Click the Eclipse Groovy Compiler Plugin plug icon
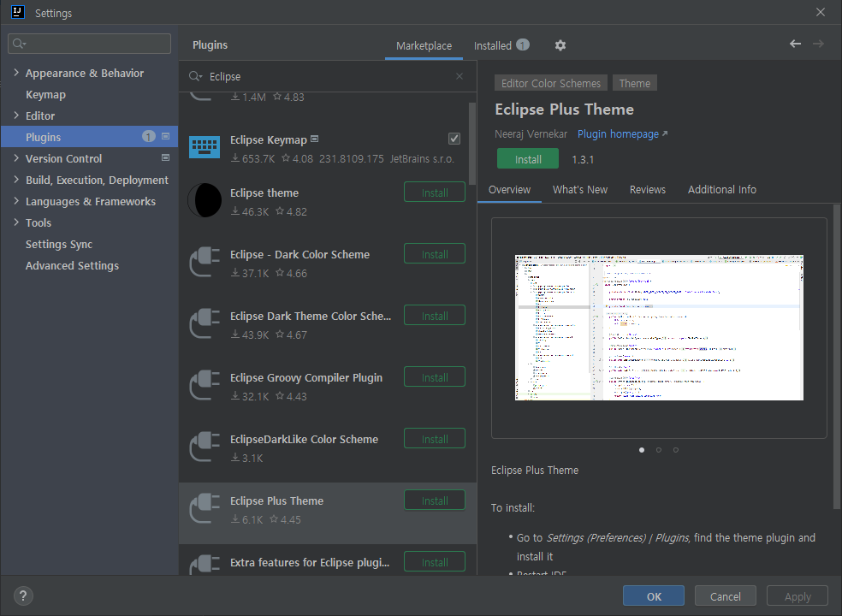 pyautogui.click(x=205, y=385)
